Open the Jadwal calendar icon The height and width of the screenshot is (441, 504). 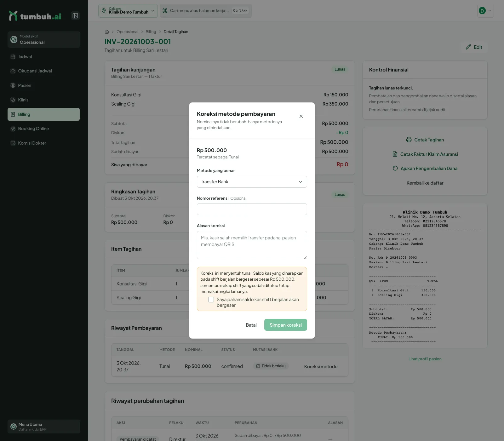pyautogui.click(x=13, y=57)
